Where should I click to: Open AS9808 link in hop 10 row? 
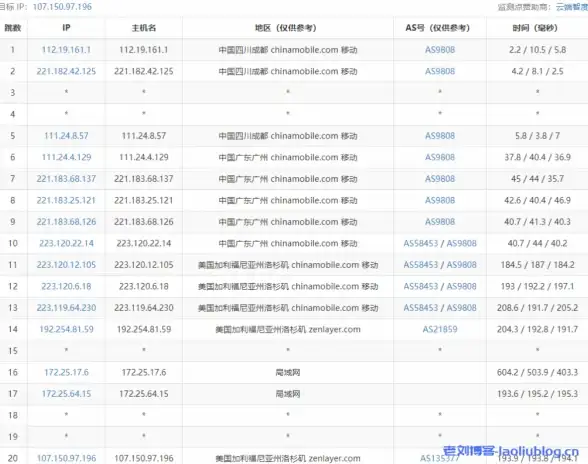[462, 243]
